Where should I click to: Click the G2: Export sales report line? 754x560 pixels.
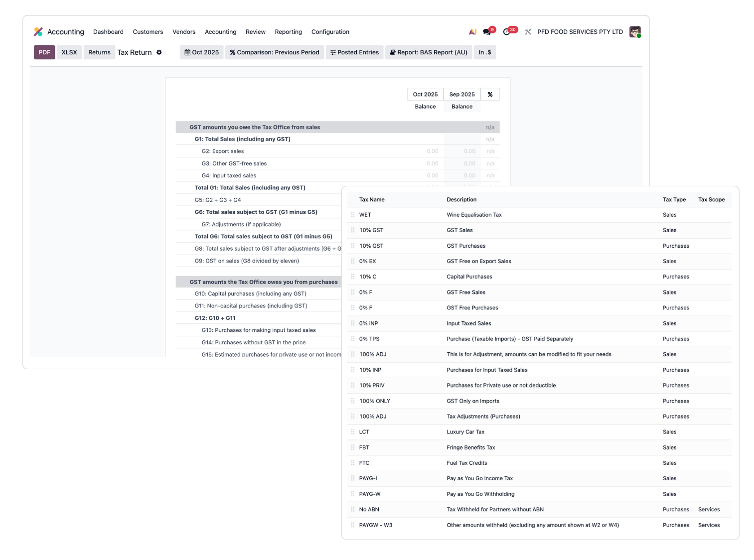223,151
